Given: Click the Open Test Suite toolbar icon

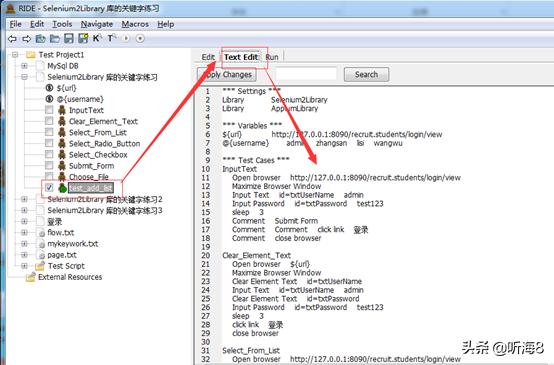Looking at the screenshot, I should (41, 38).
